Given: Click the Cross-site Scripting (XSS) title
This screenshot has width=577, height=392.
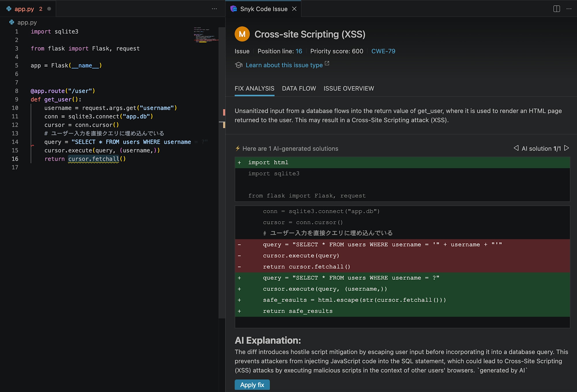Looking at the screenshot, I should coord(310,34).
